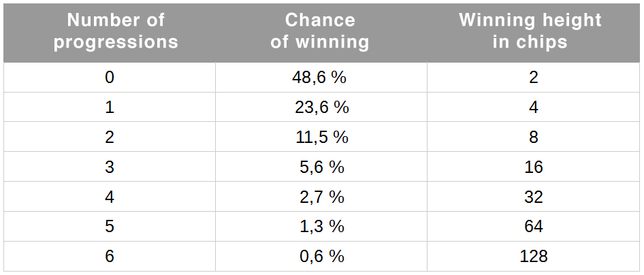Click the 32 chips winning value

(x=533, y=197)
